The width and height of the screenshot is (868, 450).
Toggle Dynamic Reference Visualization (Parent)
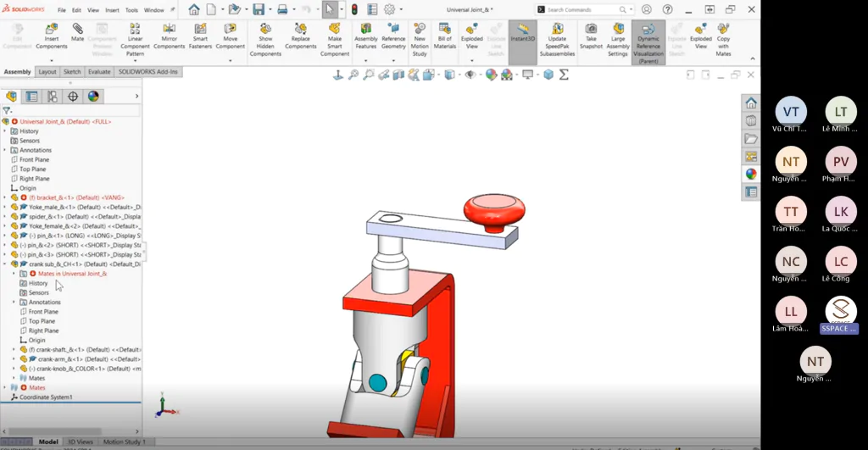(x=648, y=42)
